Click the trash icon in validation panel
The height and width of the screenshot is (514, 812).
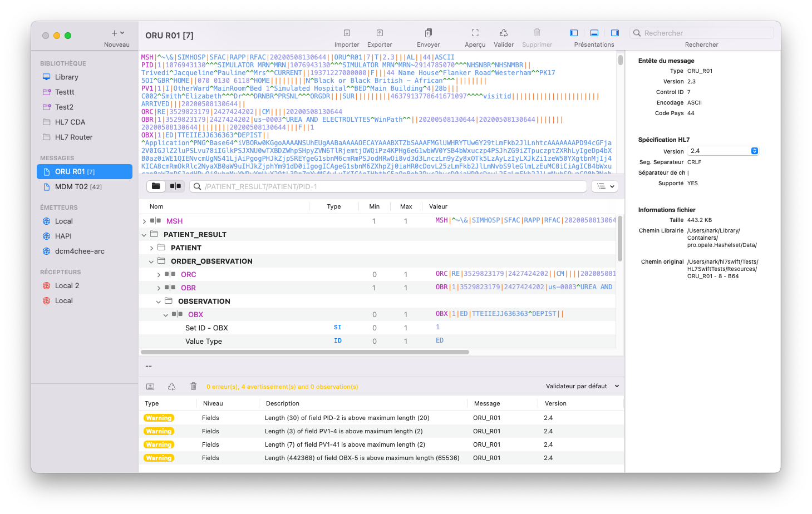193,386
